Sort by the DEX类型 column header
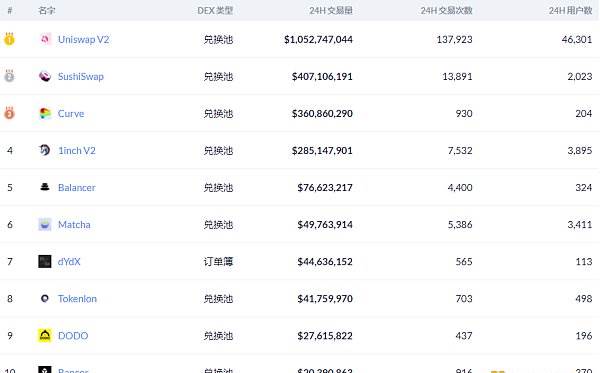Image resolution: width=600 pixels, height=373 pixels. 215,10
